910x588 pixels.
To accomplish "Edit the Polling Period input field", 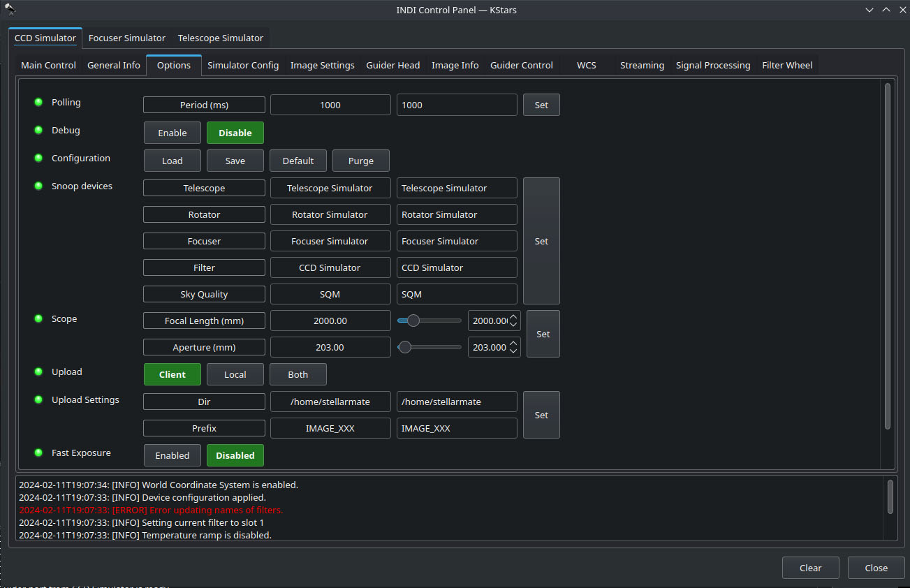I will tap(457, 105).
